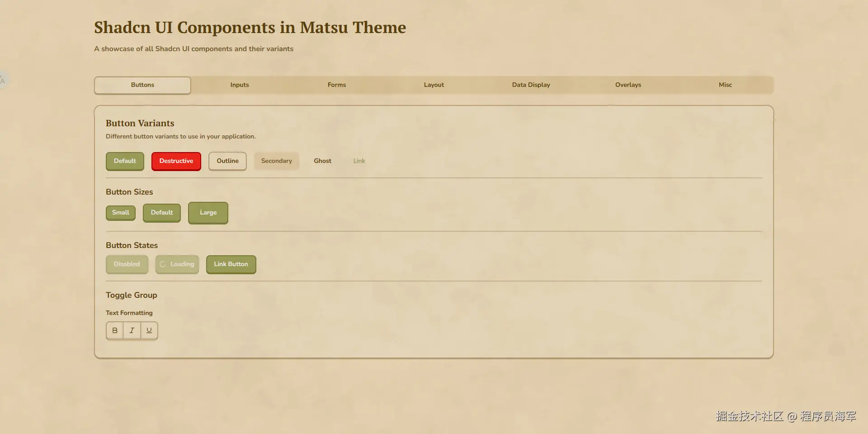The image size is (868, 434).
Task: Click the Disabled state button
Action: click(x=127, y=264)
